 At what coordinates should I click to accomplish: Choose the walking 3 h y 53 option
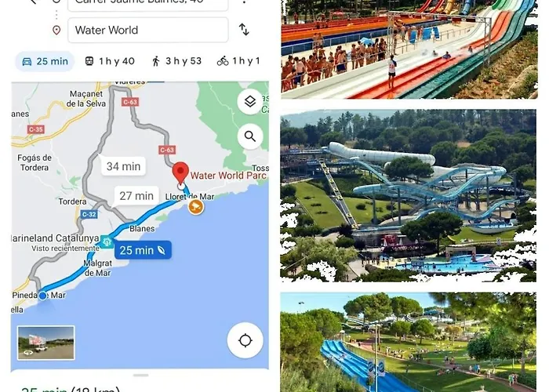pos(176,61)
